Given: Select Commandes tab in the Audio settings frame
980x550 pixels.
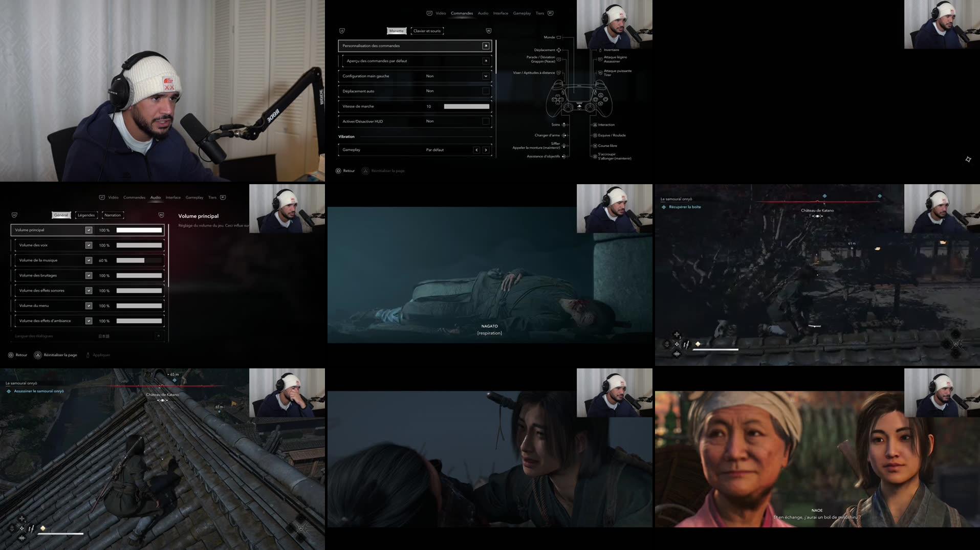Looking at the screenshot, I should pyautogui.click(x=134, y=197).
